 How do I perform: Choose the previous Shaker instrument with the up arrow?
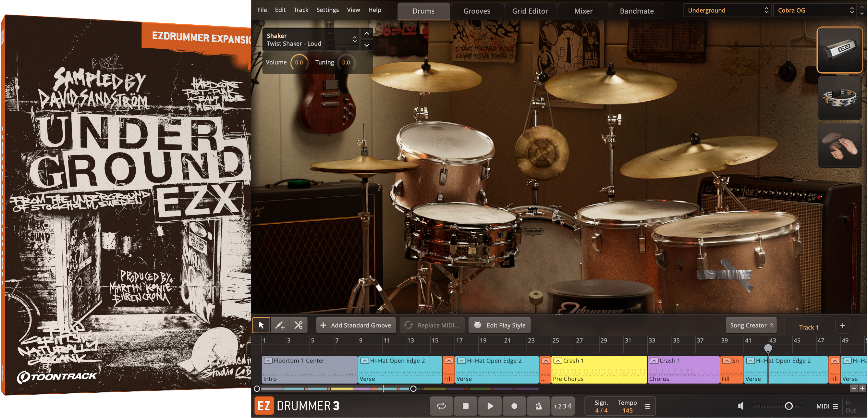click(367, 33)
